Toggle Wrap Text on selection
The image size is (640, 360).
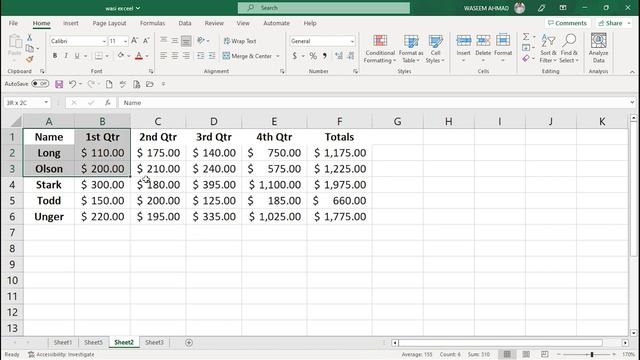pyautogui.click(x=240, y=41)
